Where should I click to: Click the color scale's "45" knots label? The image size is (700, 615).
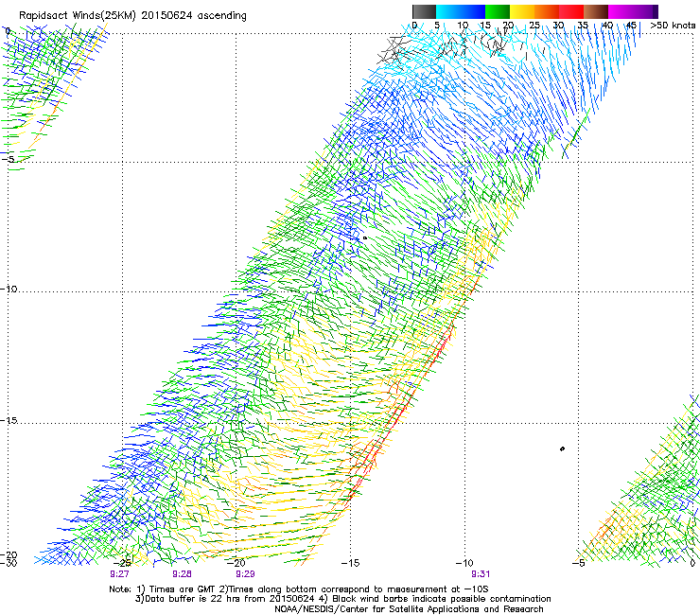pyautogui.click(x=631, y=26)
